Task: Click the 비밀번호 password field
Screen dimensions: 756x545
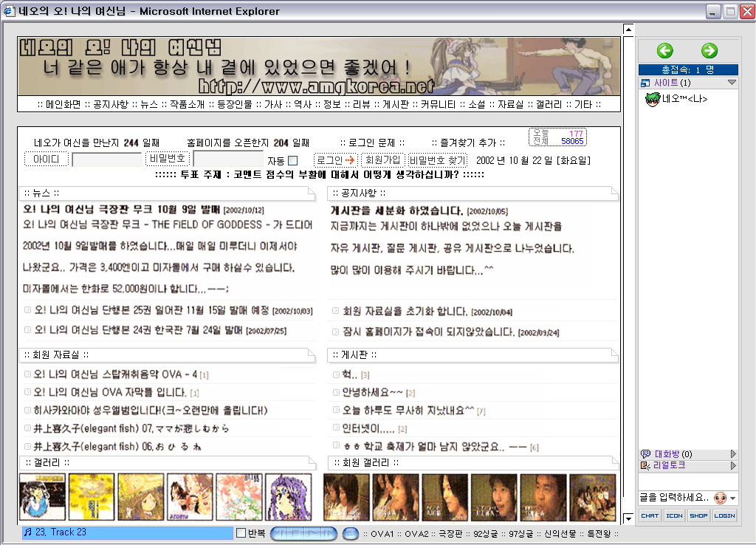Action: 228,160
